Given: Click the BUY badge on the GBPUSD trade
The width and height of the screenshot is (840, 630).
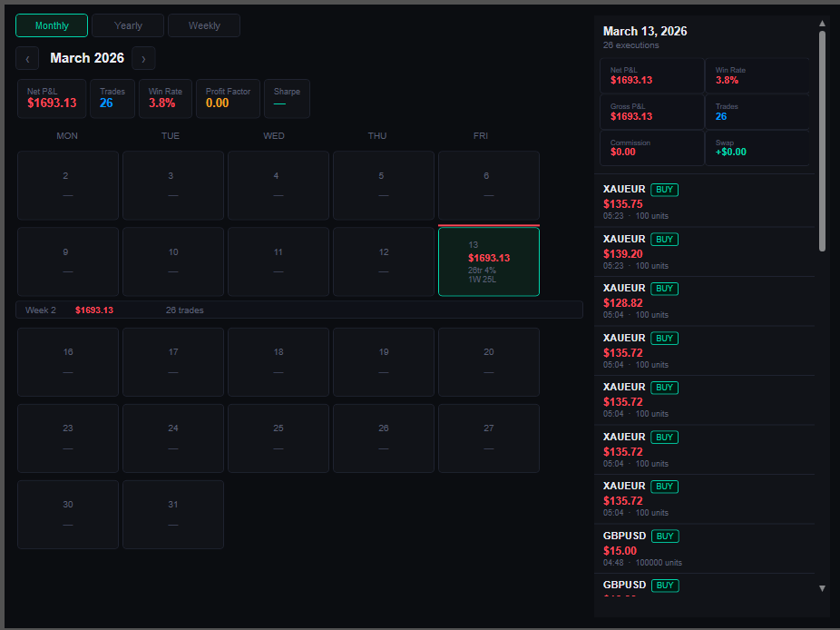Looking at the screenshot, I should click(665, 536).
